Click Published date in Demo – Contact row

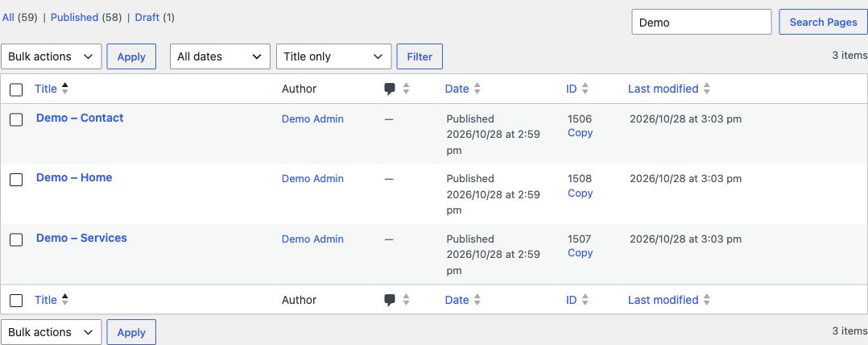494,135
